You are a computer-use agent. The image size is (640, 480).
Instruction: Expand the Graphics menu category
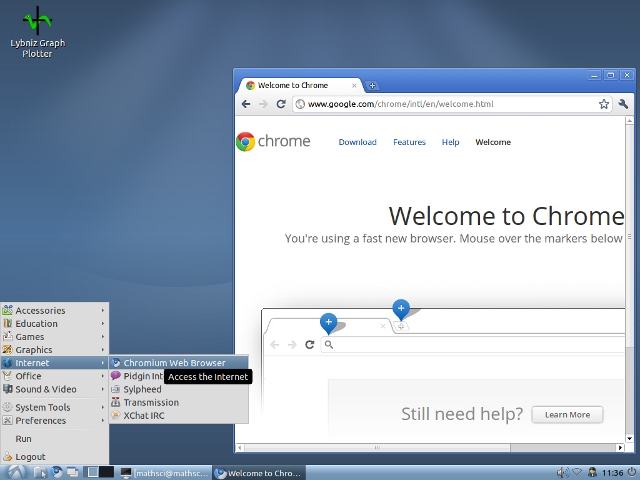point(54,349)
